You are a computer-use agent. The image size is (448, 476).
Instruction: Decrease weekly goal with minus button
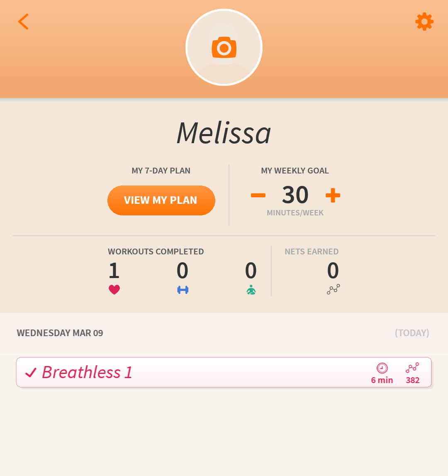pos(258,195)
